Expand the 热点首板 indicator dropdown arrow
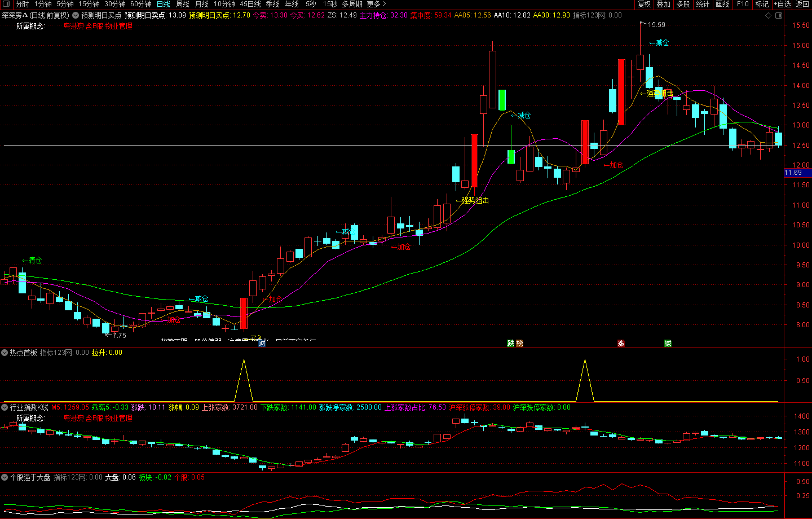Viewport: 812px width, 519px height. pos(5,353)
